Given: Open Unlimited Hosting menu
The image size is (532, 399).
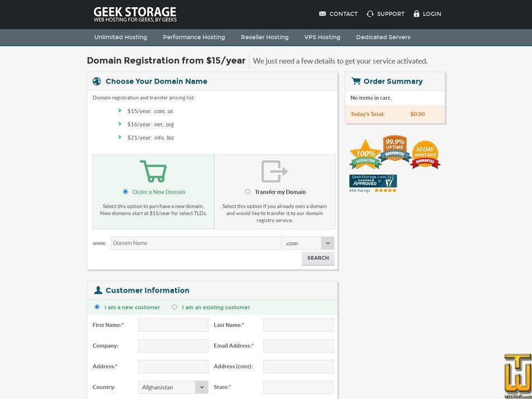Looking at the screenshot, I should click(120, 37).
